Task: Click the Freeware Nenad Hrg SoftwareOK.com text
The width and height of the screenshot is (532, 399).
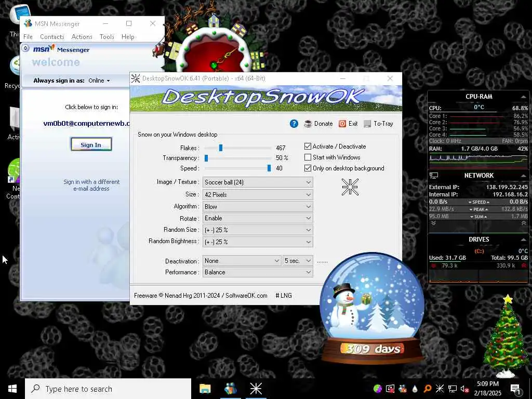Action: coord(201,296)
